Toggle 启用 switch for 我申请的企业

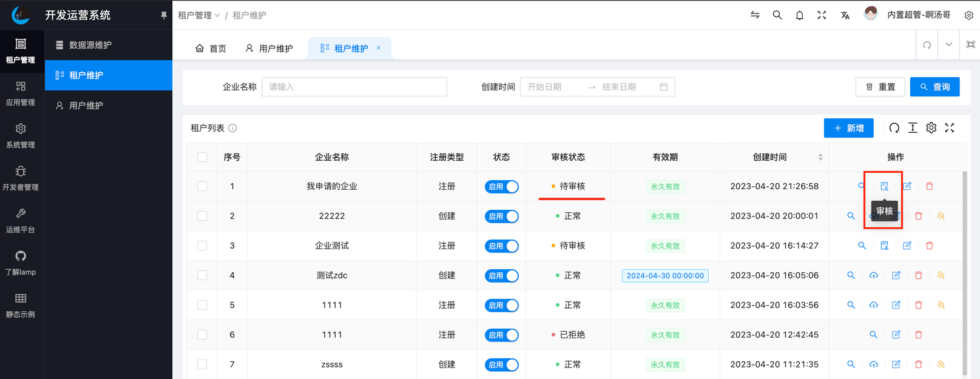(501, 187)
